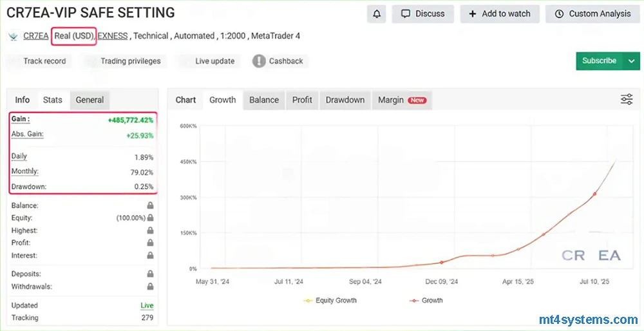Click the Cashback exclamation icon
The image size is (644, 331).
[x=259, y=61]
